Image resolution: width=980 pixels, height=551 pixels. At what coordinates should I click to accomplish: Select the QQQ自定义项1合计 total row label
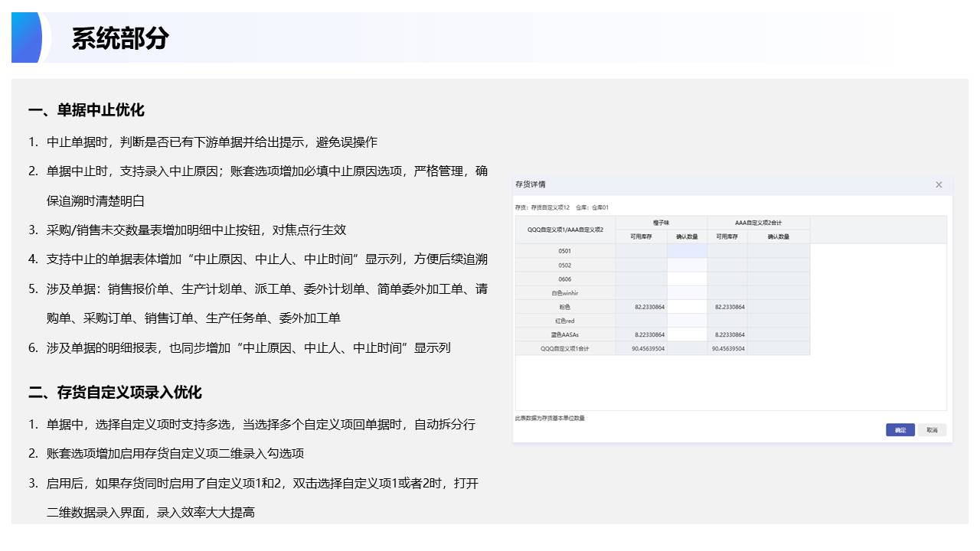[x=565, y=348]
